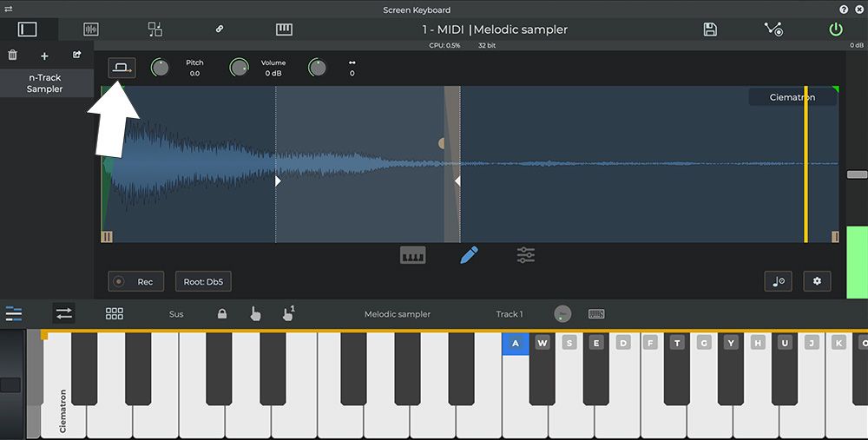Click the loop start marker handle
868x440 pixels.
click(278, 181)
